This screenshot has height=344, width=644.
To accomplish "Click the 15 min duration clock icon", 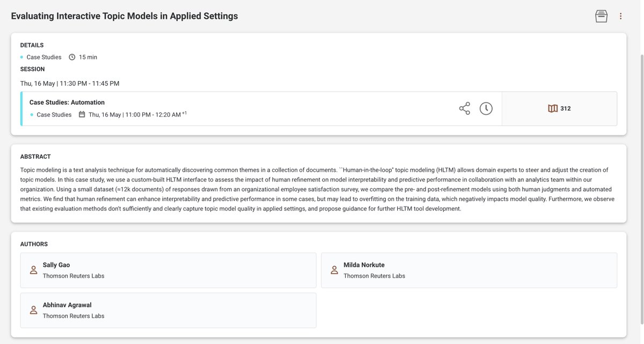I will [x=72, y=57].
